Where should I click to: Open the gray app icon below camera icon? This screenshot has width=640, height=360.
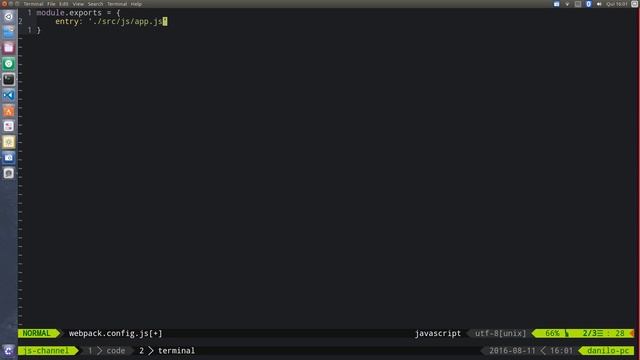[9, 173]
